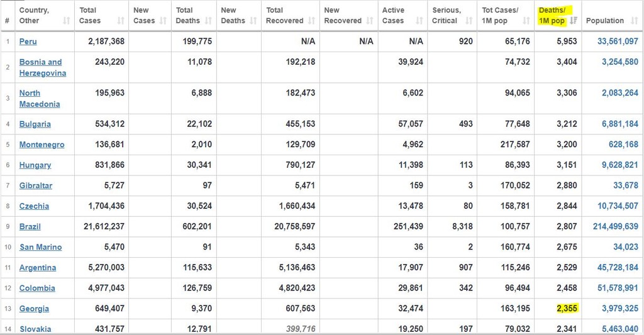Click Georgia's highlighted 2,355 deaths value
644x335 pixels.
tap(567, 309)
